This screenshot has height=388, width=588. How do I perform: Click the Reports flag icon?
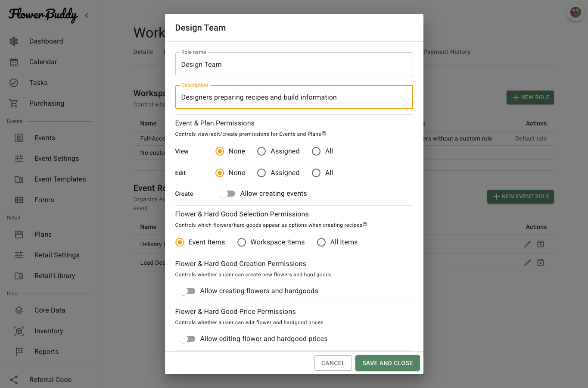point(19,352)
